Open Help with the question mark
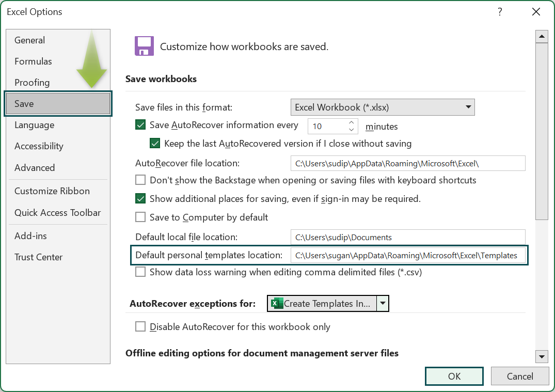The image size is (555, 392). [x=499, y=12]
